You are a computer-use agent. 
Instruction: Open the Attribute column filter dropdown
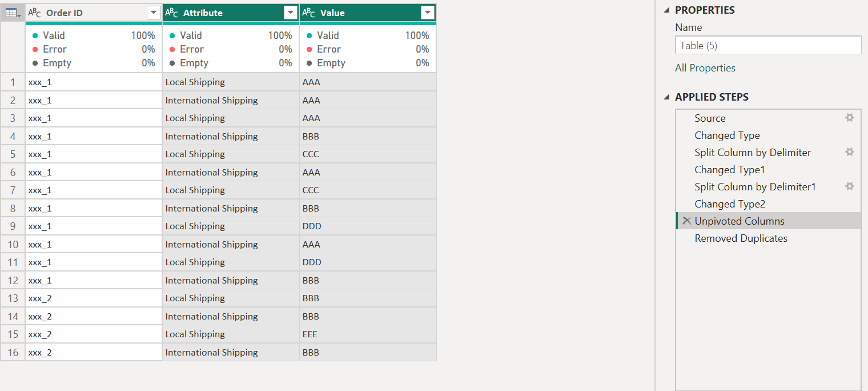[x=291, y=13]
